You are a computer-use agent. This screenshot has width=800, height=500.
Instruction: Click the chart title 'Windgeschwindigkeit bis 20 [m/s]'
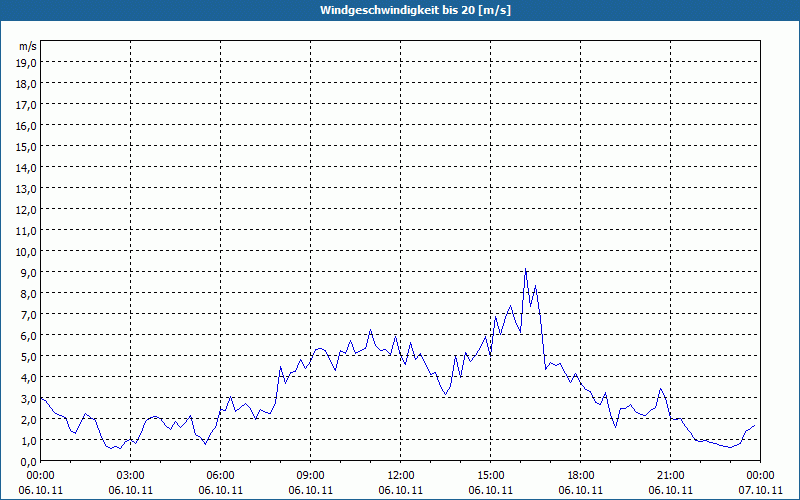pos(415,10)
